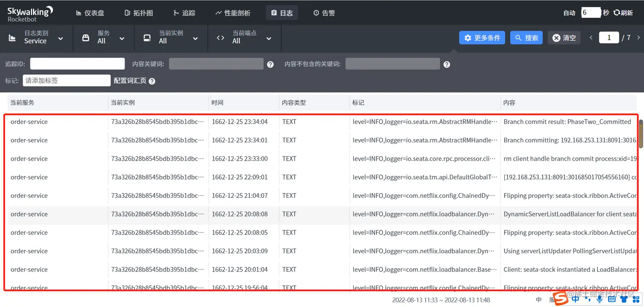644x307 pixels.
Task: Click help icon next to 内容关键词
Action: coord(270,64)
